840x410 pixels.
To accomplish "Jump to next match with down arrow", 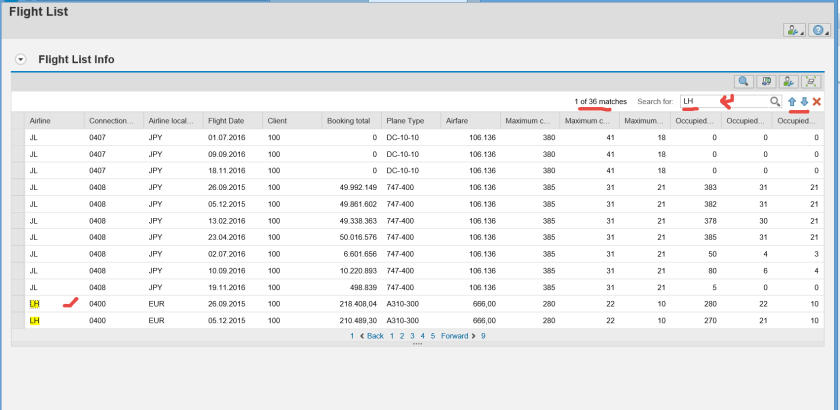I will point(804,102).
